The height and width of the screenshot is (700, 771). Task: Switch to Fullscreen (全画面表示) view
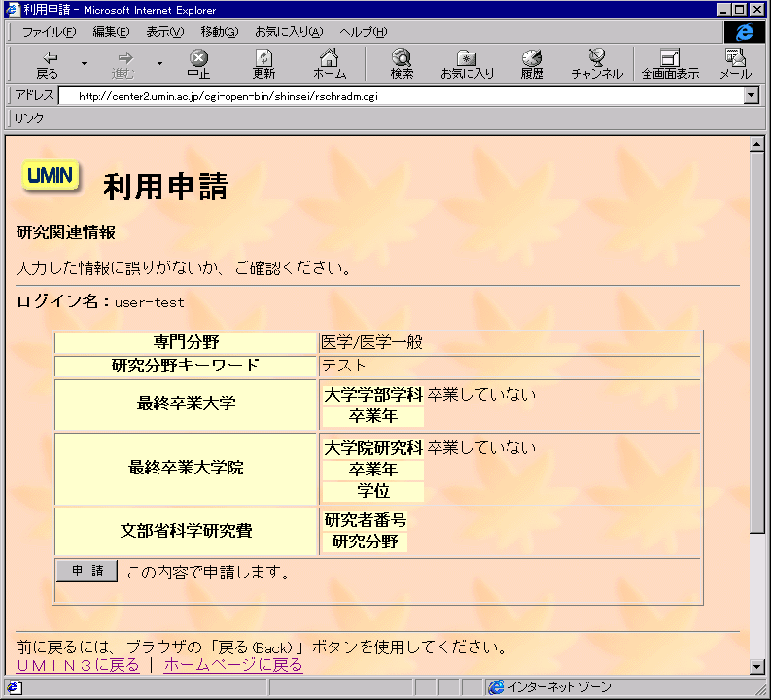669,64
